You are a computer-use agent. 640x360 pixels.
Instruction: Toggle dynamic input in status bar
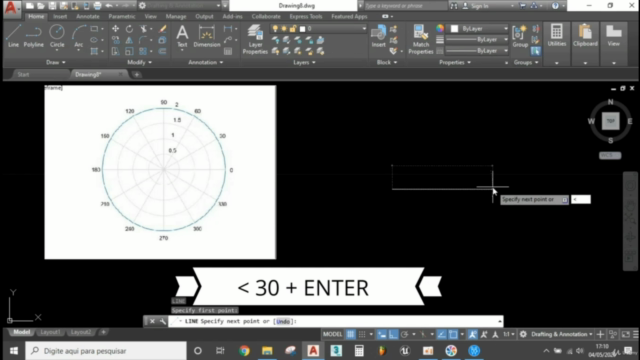tap(382, 334)
